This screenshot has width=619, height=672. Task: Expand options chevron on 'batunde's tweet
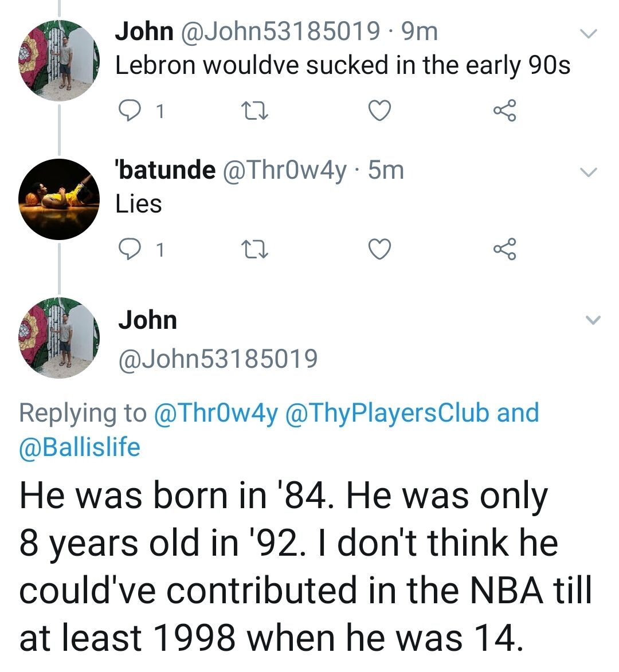point(588,172)
